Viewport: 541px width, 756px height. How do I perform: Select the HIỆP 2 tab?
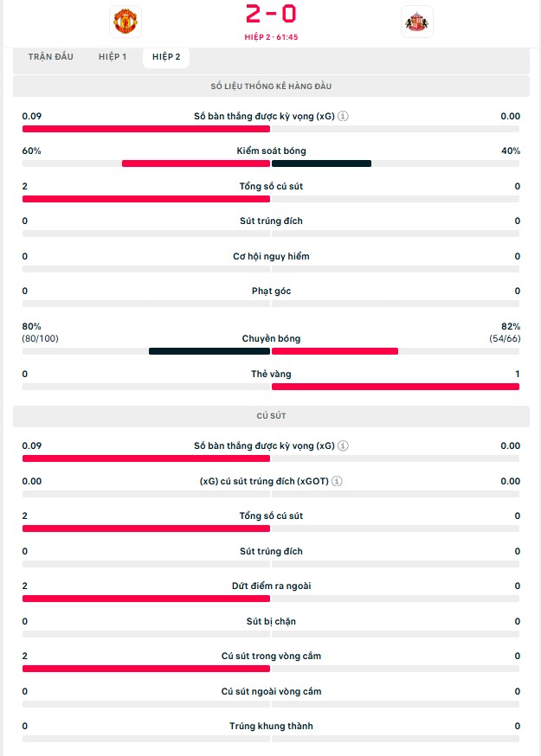[x=166, y=57]
